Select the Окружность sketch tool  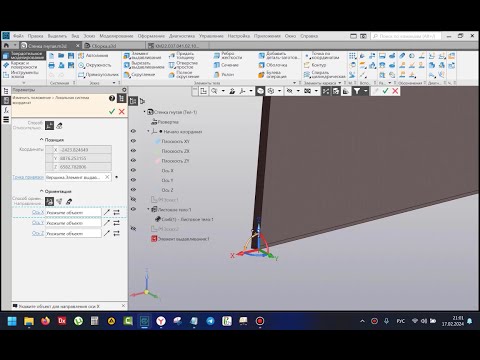pyautogui.click(x=95, y=65)
